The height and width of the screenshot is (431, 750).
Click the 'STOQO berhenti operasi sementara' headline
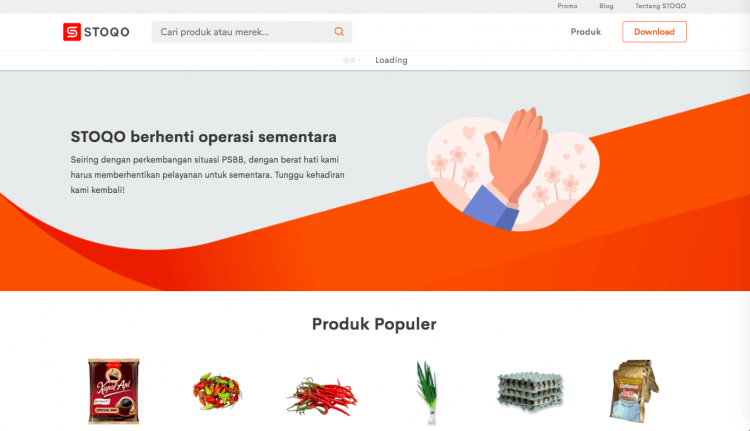(x=204, y=137)
